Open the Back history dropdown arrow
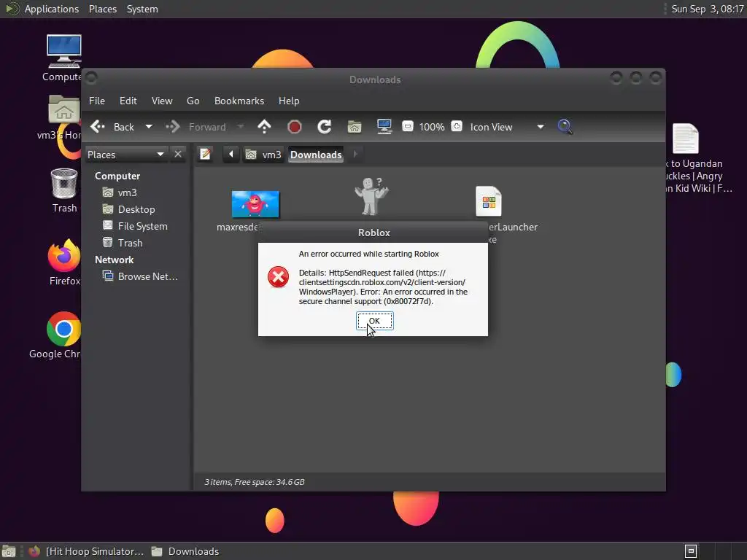The image size is (747, 560). point(149,127)
